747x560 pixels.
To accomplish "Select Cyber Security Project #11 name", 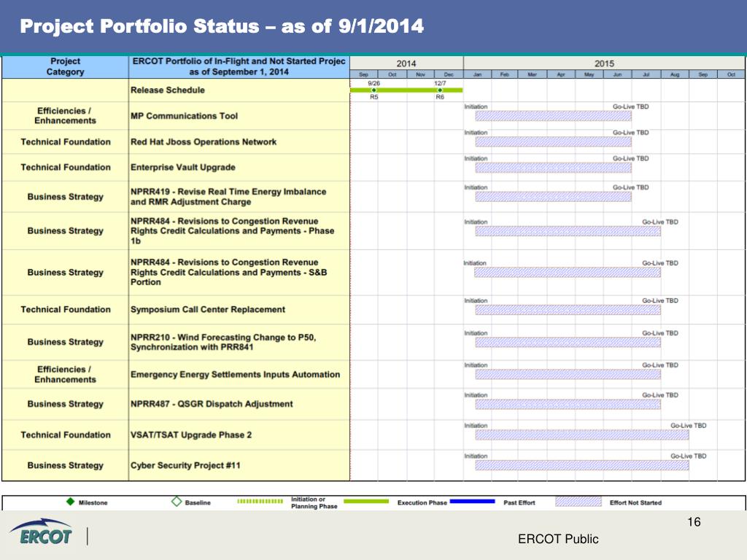I will point(185,465).
